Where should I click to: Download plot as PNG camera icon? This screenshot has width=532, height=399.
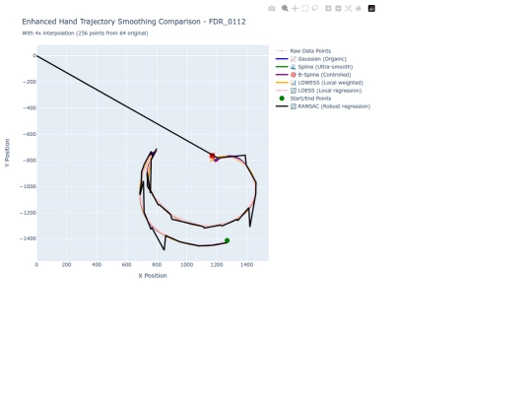[x=272, y=9]
